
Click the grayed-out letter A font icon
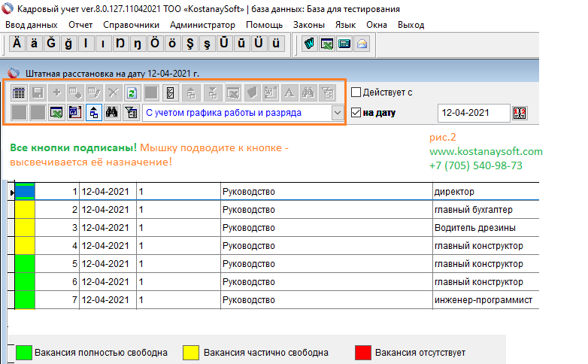point(289,93)
